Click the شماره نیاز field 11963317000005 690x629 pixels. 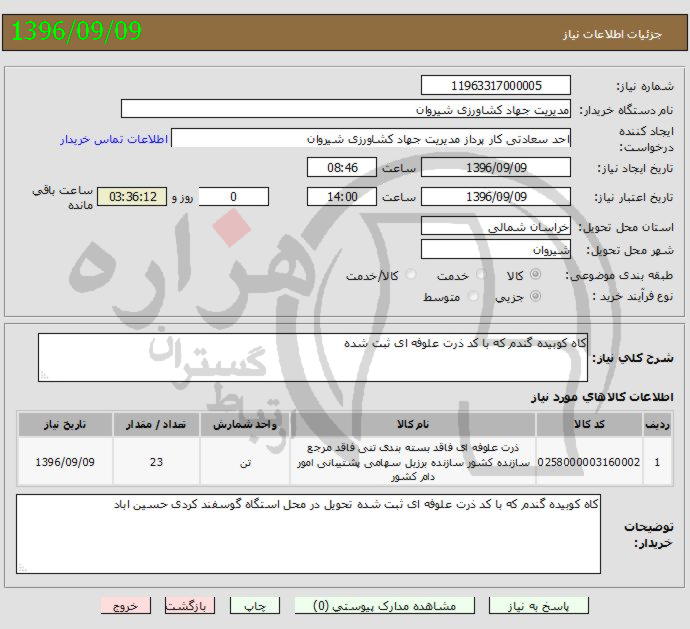click(x=495, y=85)
